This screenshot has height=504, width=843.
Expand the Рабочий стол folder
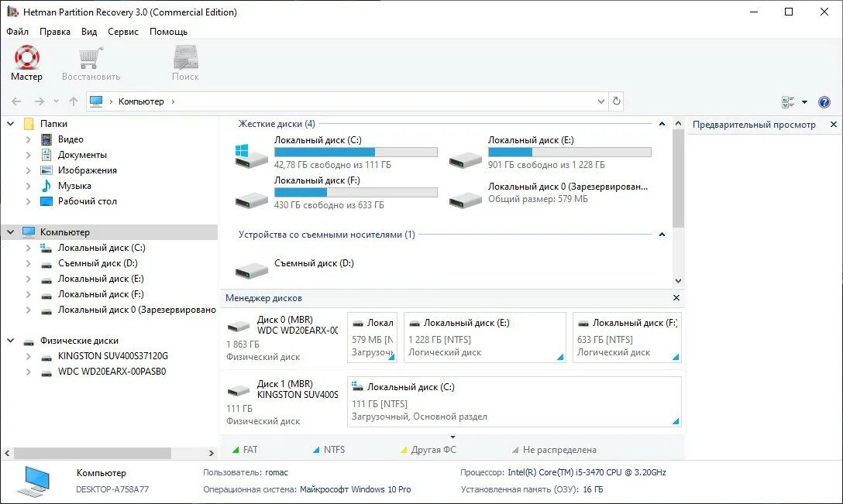(29, 201)
